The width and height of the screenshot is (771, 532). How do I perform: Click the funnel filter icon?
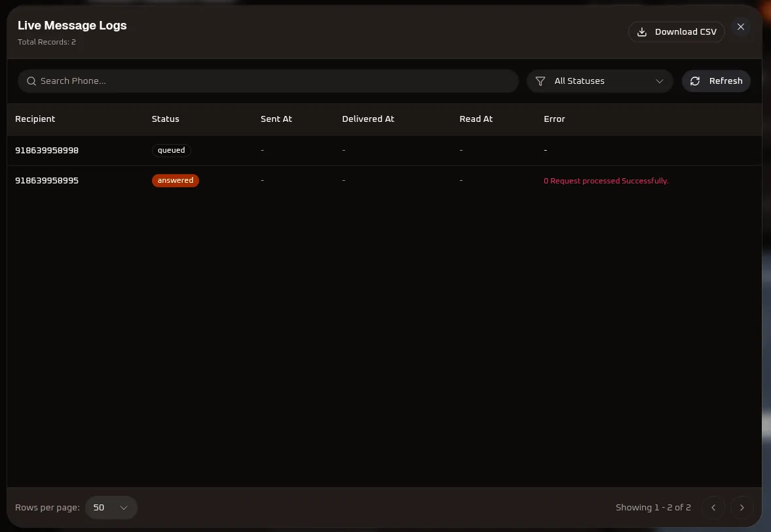(540, 81)
